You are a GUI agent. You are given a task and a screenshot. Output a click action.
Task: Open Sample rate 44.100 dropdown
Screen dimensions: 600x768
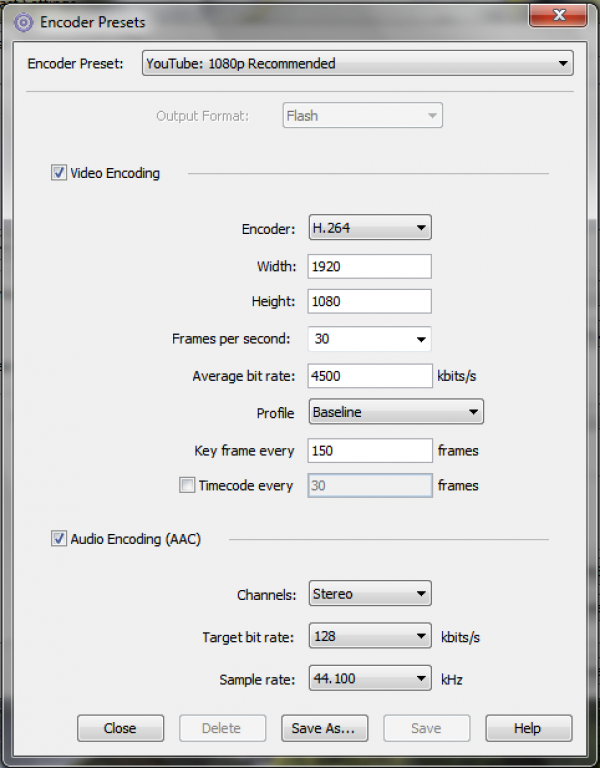pyautogui.click(x=370, y=678)
